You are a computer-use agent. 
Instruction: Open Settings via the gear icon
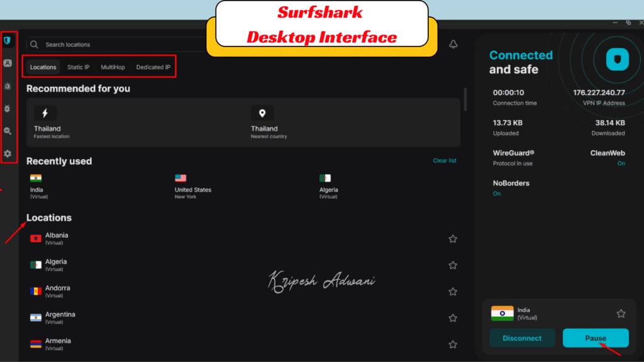tap(8, 153)
